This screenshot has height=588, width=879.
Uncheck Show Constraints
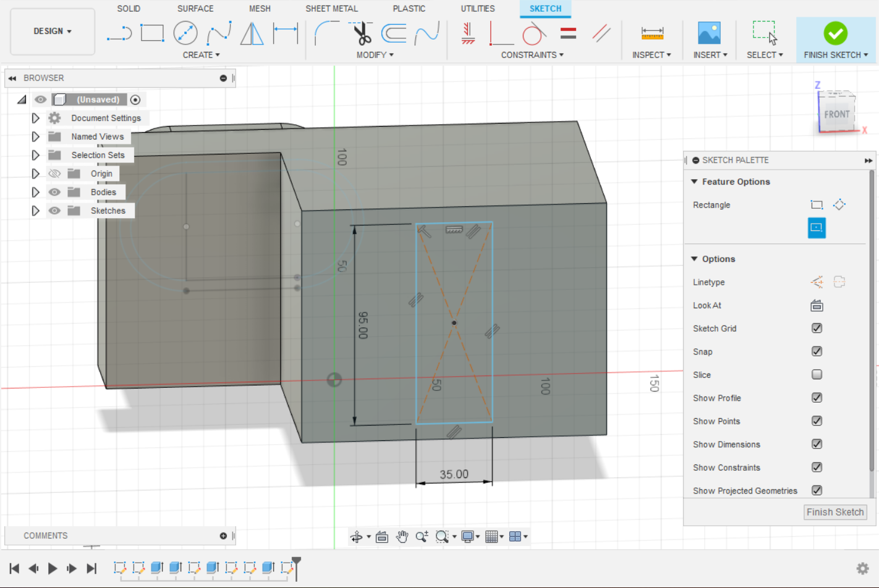tap(817, 468)
